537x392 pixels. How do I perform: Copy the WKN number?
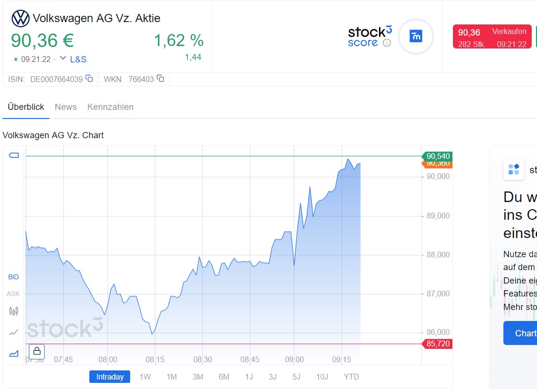pyautogui.click(x=160, y=79)
